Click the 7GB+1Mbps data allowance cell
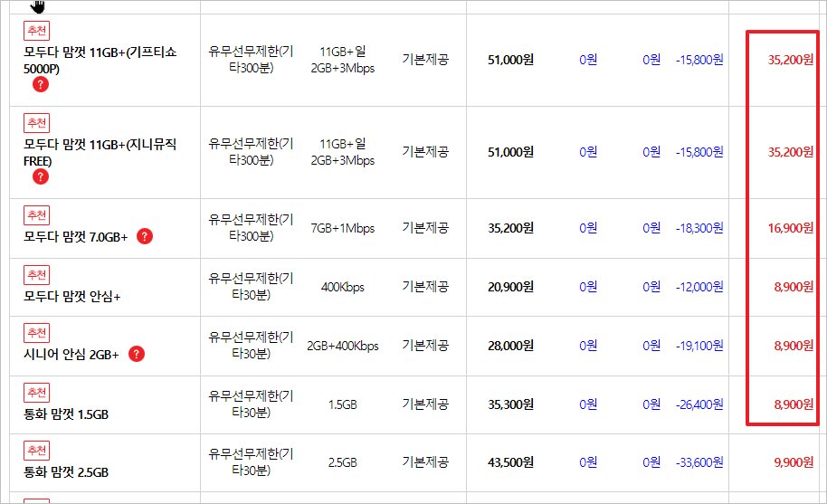The height and width of the screenshot is (504, 827). [x=342, y=229]
